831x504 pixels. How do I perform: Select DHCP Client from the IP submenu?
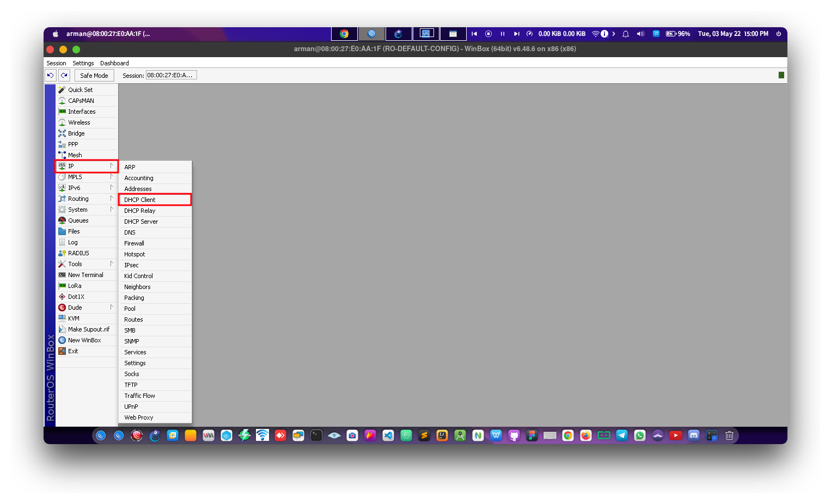point(140,199)
